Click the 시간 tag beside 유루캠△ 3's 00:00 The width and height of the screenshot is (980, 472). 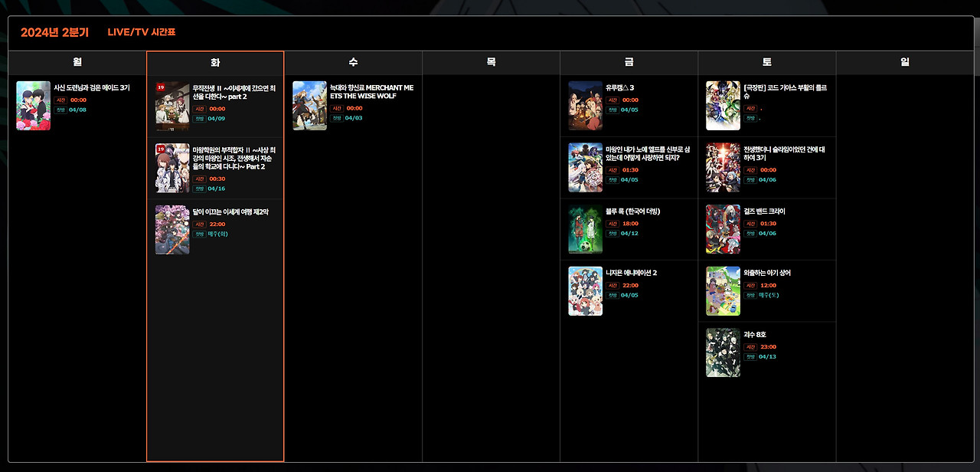click(612, 100)
